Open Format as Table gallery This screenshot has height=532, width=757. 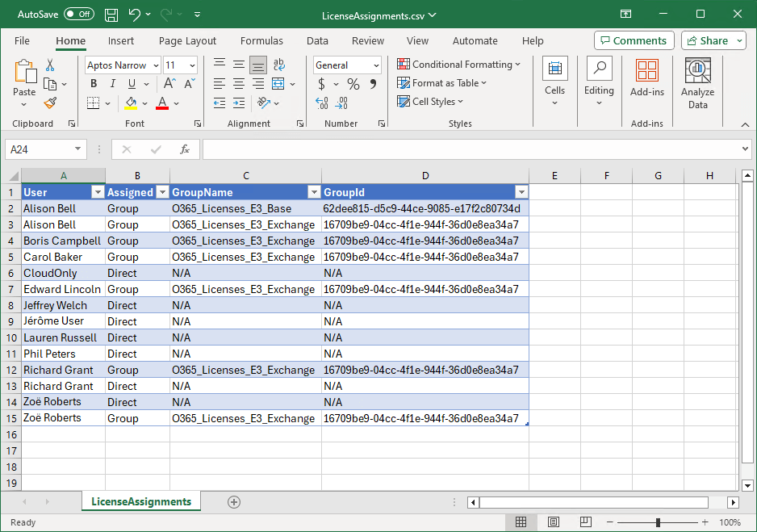pos(441,83)
